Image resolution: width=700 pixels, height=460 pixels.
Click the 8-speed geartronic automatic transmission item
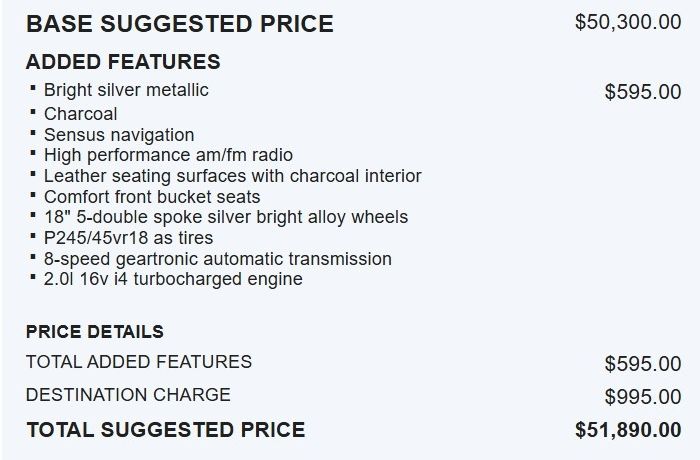pos(217,259)
